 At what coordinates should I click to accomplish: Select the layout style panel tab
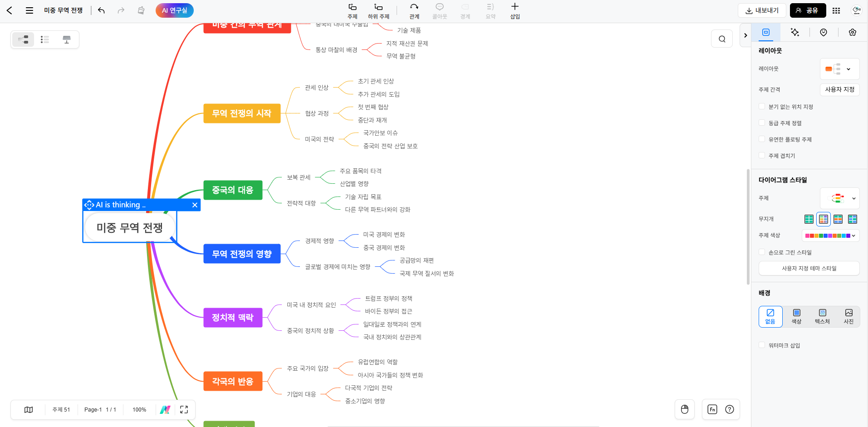coord(766,32)
